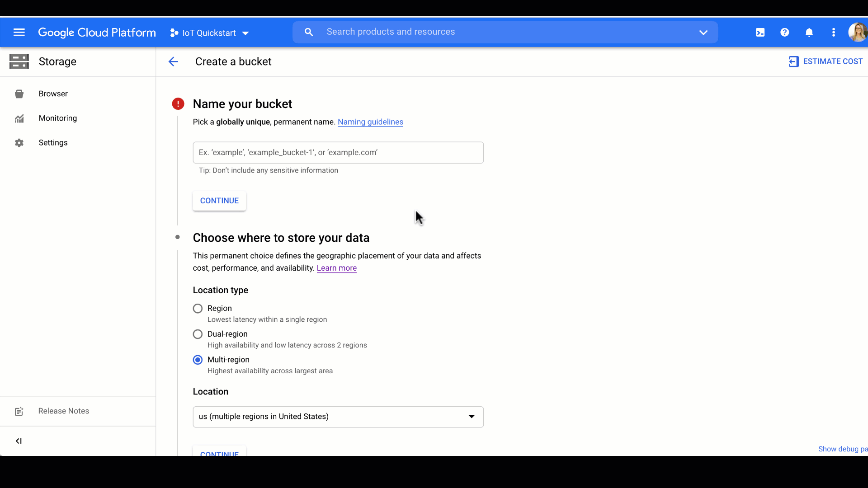Click the red error icon beside Name your bucket
The image size is (868, 488).
(x=178, y=104)
